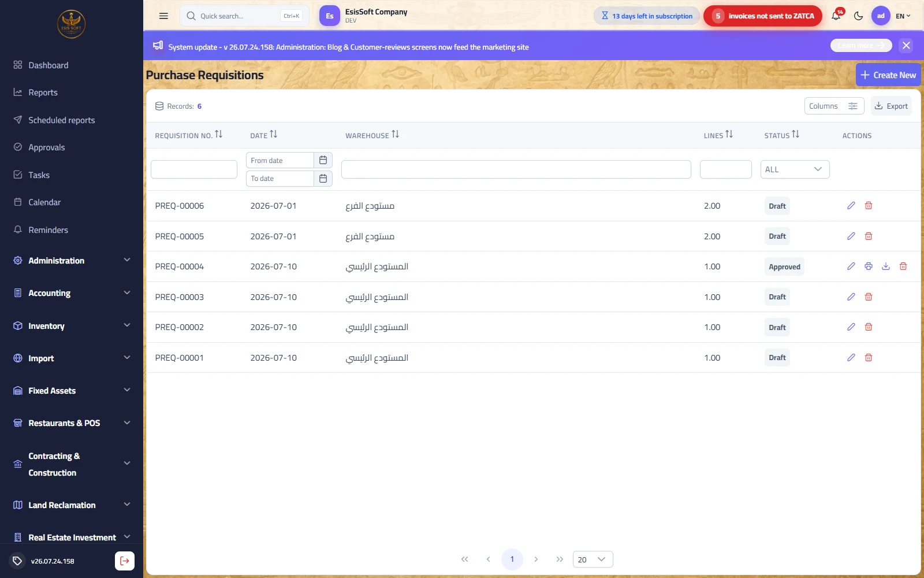Edit requisition PREQ-00006 pencil icon

point(851,206)
